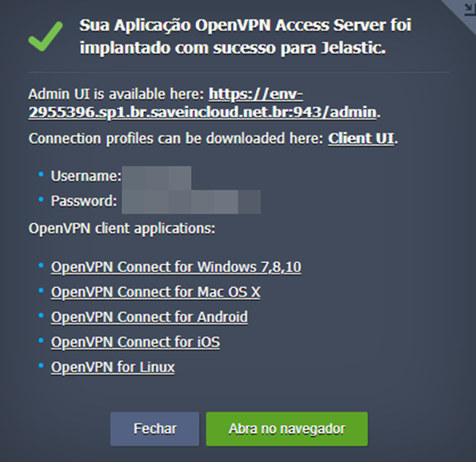This screenshot has height=462, width=476.
Task: Open the OpenVPN for Linux link
Action: point(112,367)
